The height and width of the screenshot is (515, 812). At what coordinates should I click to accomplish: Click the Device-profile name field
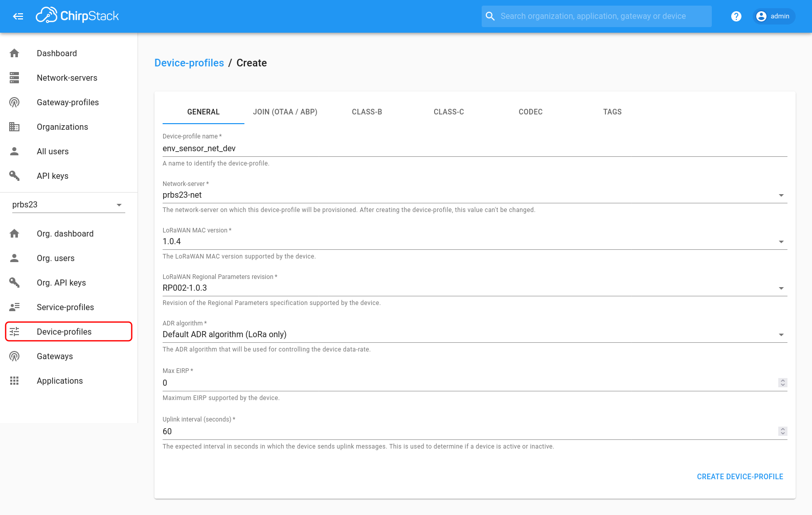pos(475,149)
